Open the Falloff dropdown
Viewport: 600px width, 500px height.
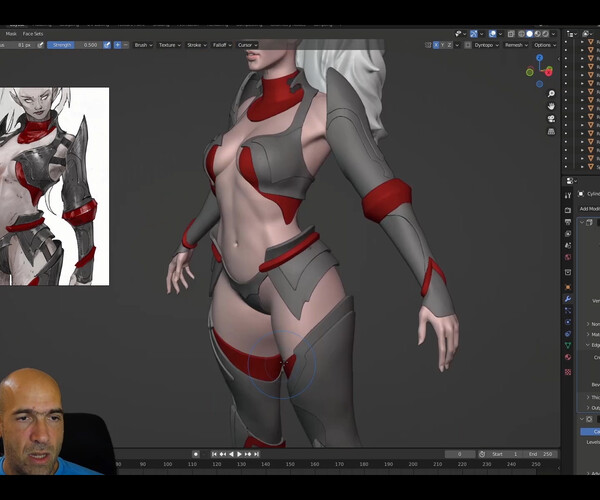tap(222, 45)
